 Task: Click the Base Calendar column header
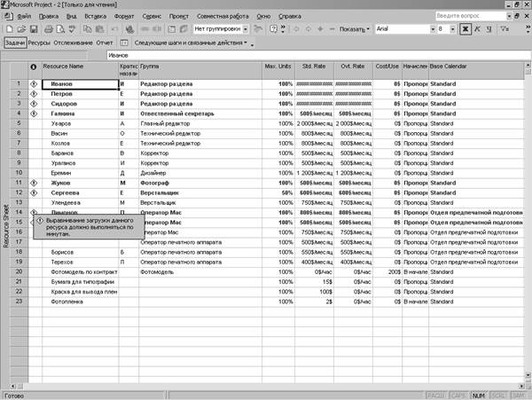pos(476,71)
